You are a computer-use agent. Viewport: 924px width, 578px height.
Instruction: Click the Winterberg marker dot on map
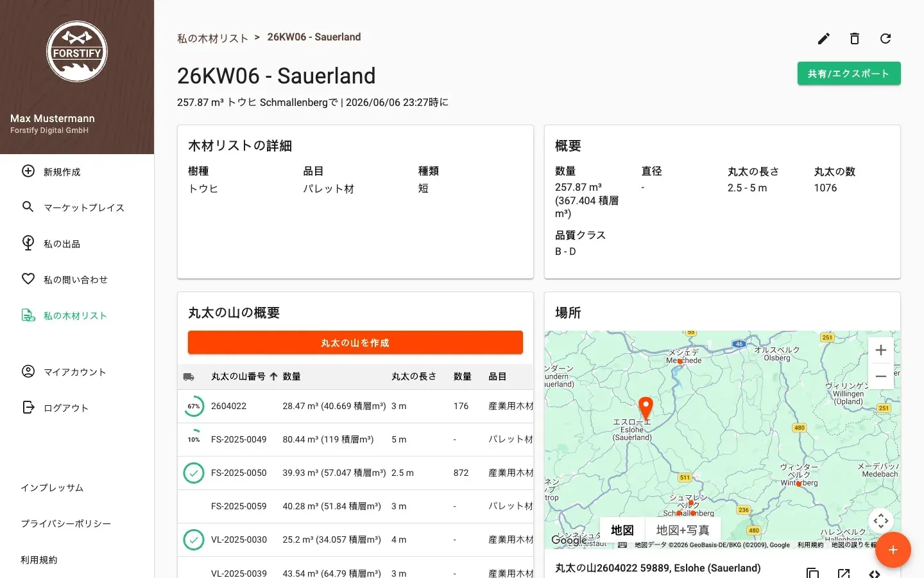(799, 484)
